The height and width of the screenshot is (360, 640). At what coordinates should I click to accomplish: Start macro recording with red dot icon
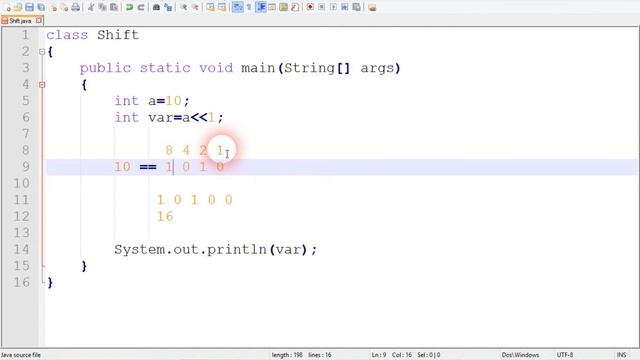coord(310,7)
